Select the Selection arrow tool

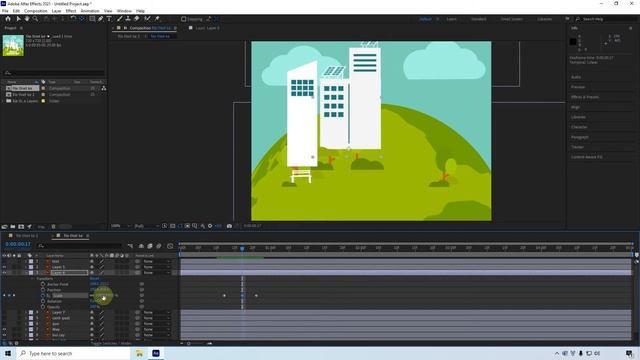click(x=18, y=19)
